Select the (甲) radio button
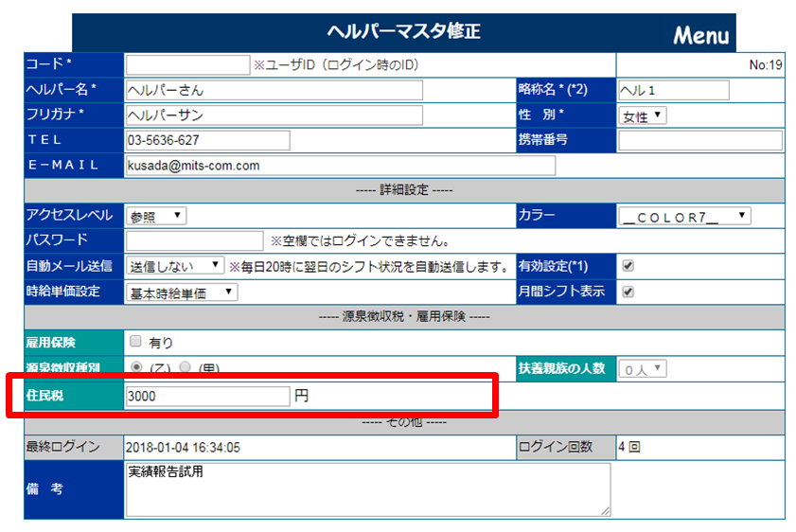The image size is (796, 532). click(x=186, y=367)
